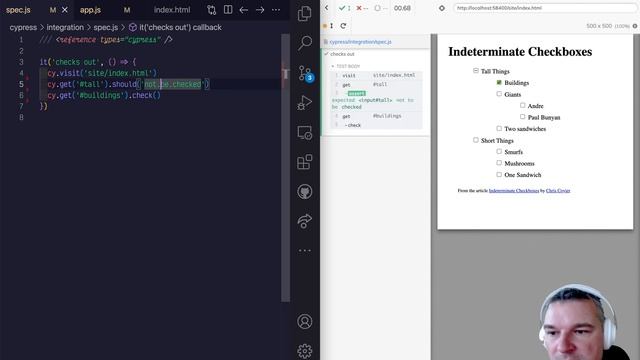Click the Open Changes icon in editor toolbar
Screen dimensions: 640x360
211,10
